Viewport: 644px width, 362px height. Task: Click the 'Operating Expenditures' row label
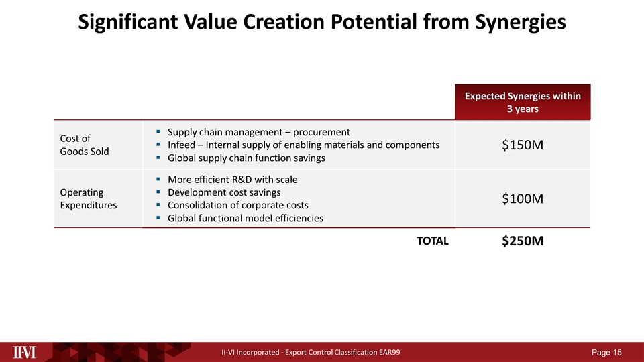[89, 198]
